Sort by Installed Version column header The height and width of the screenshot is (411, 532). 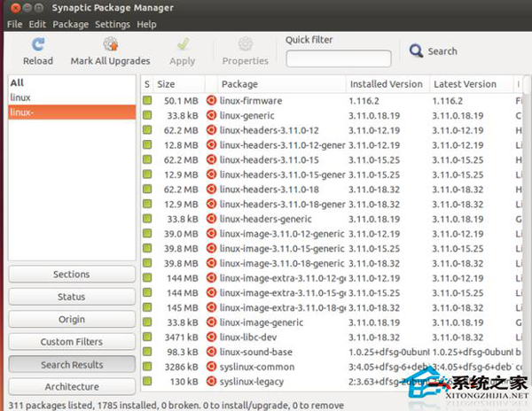[x=387, y=84]
